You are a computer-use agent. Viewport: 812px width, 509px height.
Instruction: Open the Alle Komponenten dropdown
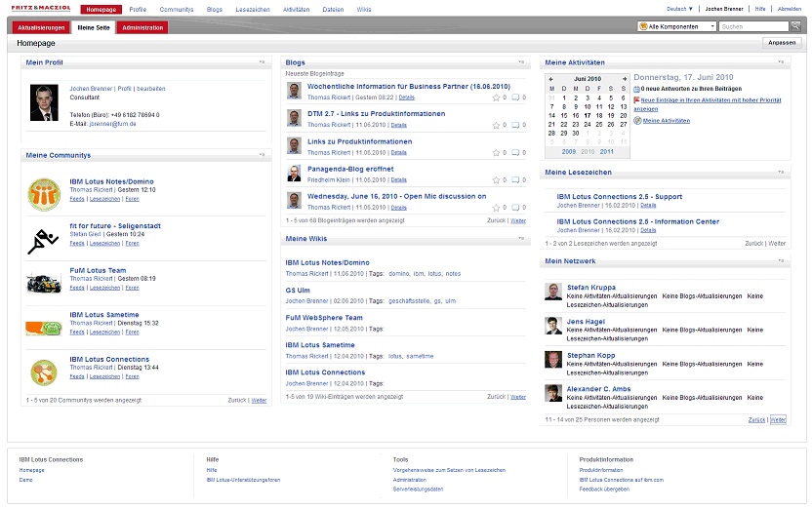(x=677, y=26)
